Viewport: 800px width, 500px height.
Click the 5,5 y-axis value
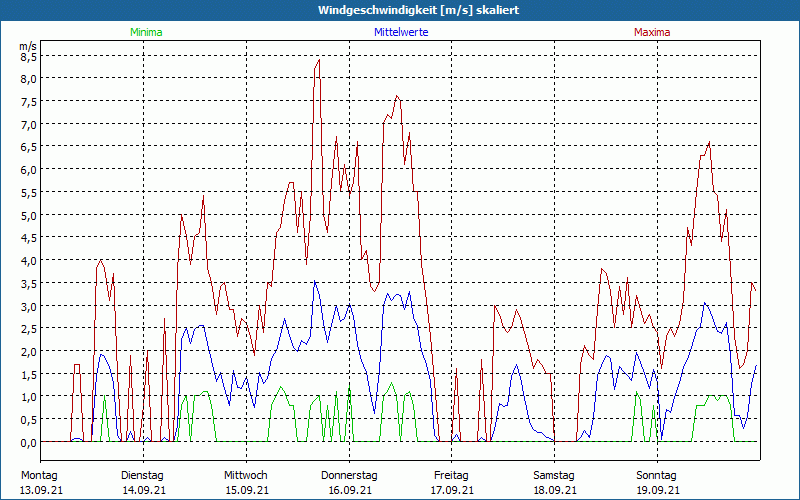(29, 193)
